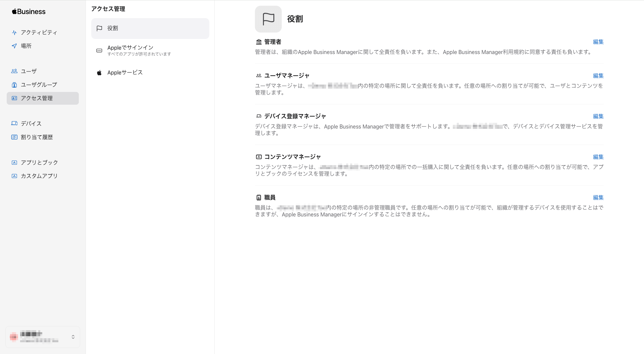Click the password icon beside Appleでサインイン
Image resolution: width=644 pixels, height=354 pixels.
tap(99, 51)
